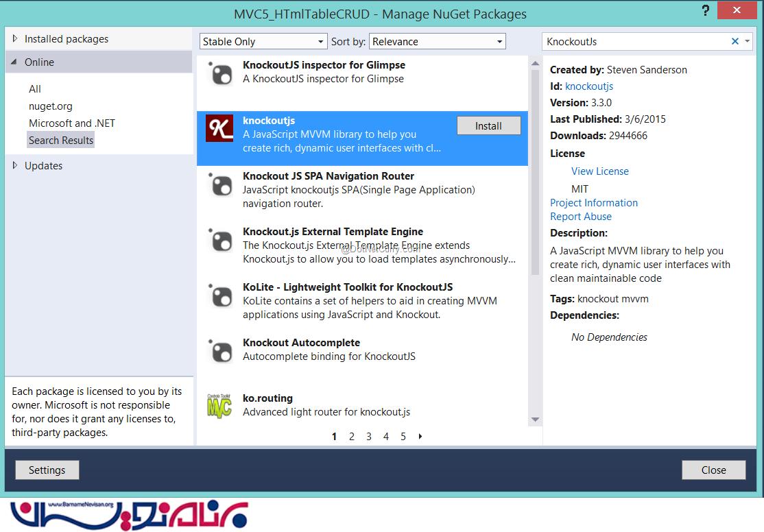764x532 pixels.
Task: Click the Knockout Autocomplete package icon
Action: [x=221, y=350]
